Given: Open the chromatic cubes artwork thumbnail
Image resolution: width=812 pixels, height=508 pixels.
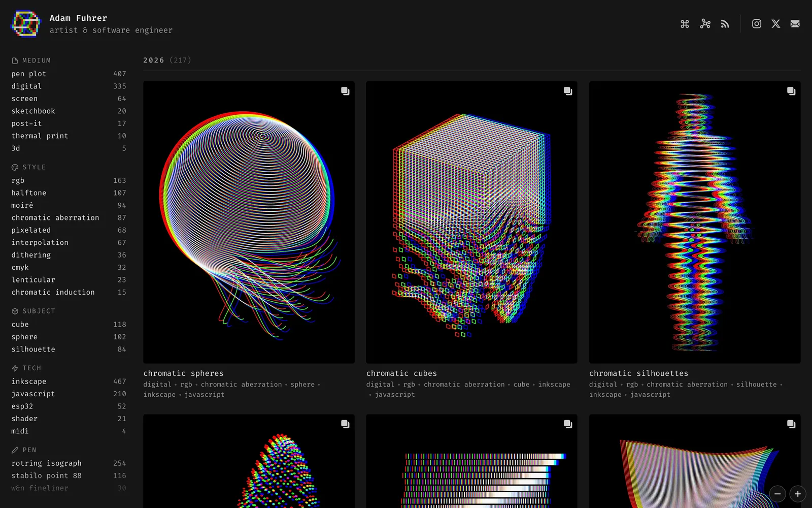Looking at the screenshot, I should tap(471, 222).
